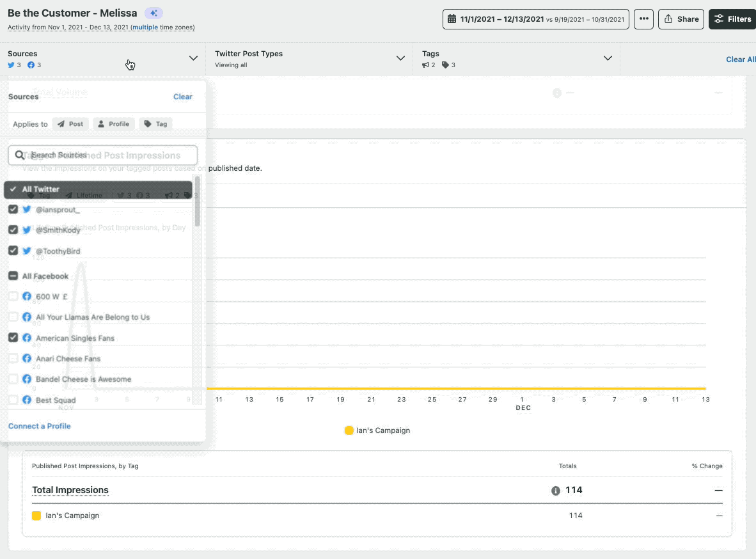Uncheck the @iansprout_ Twitter profile
Screen dimensions: 756x559
click(x=13, y=209)
